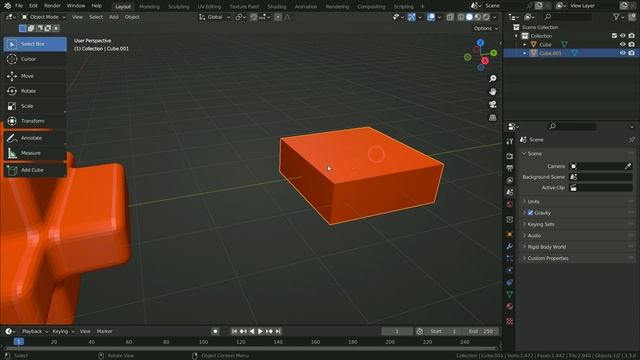This screenshot has height=360, width=640.
Task: Expand the Units panel
Action: (x=533, y=202)
